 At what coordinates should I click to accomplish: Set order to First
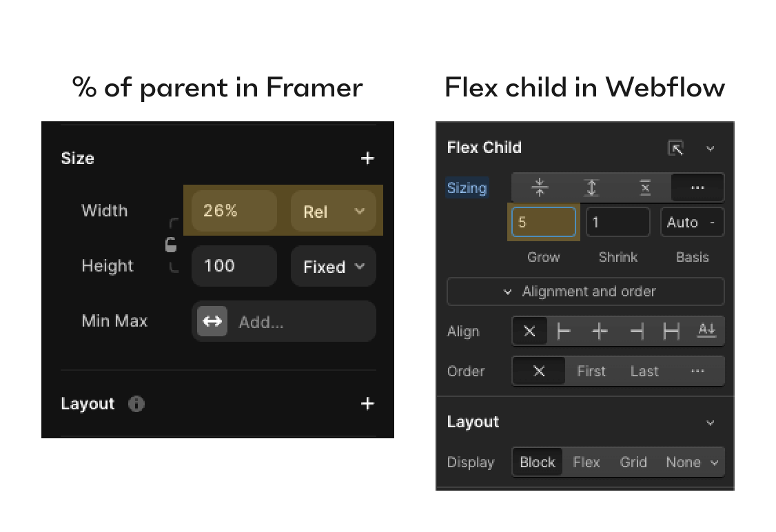click(x=591, y=371)
